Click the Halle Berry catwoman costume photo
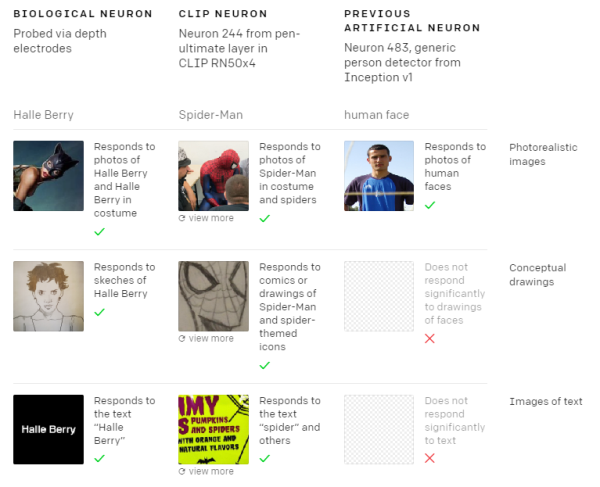 click(x=48, y=175)
